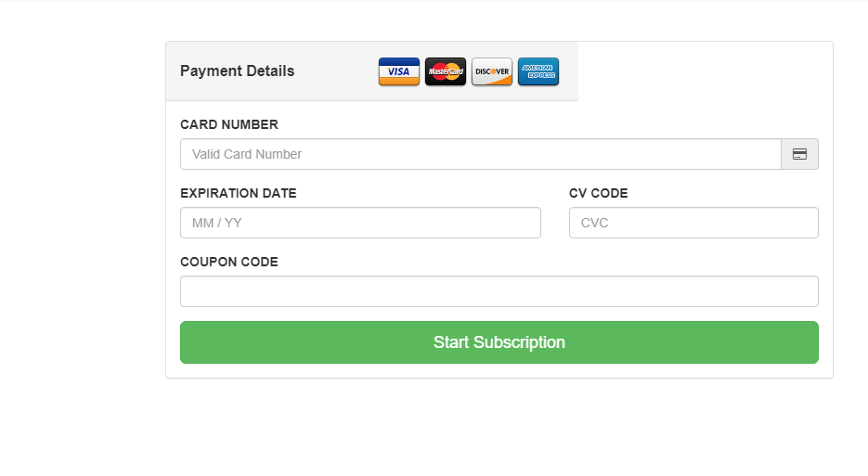Select the CVC input box
The height and width of the screenshot is (476, 868).
pyautogui.click(x=693, y=223)
